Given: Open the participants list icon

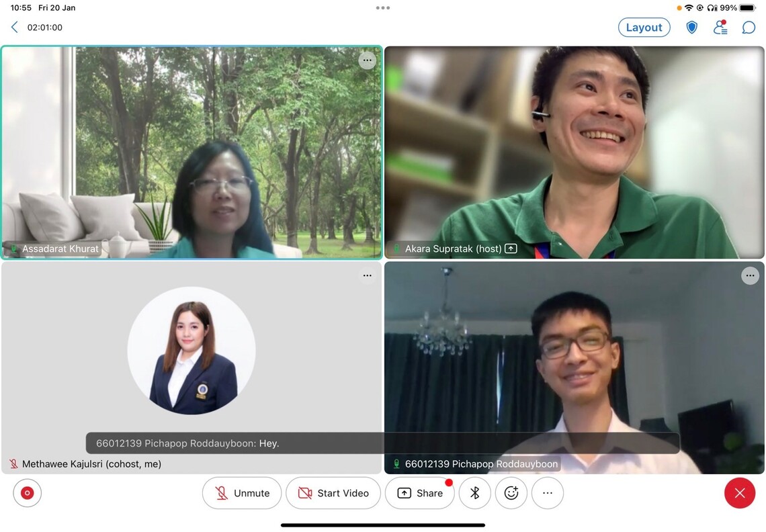Looking at the screenshot, I should click(x=720, y=28).
